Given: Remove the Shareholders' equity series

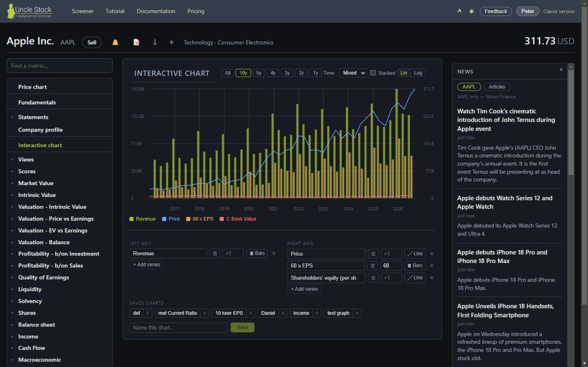Looking at the screenshot, I should tap(431, 278).
